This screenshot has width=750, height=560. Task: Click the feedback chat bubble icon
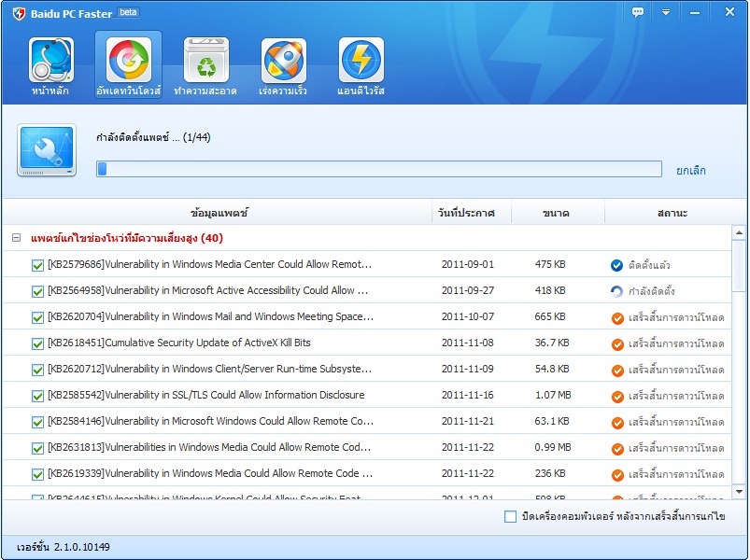638,12
